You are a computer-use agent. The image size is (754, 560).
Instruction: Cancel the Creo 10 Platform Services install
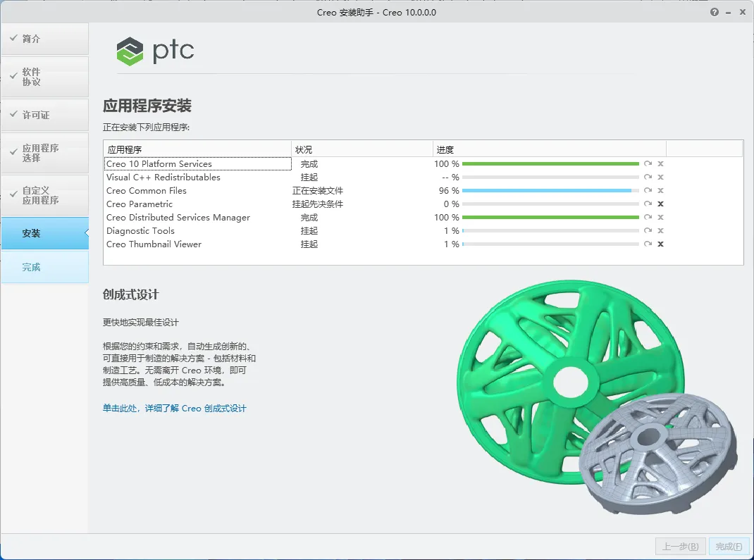(661, 164)
